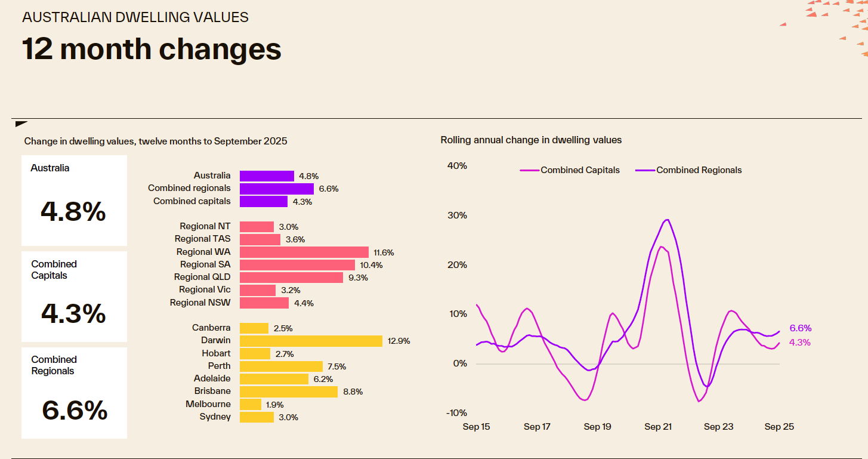Click the 6.6% line end label

click(800, 328)
